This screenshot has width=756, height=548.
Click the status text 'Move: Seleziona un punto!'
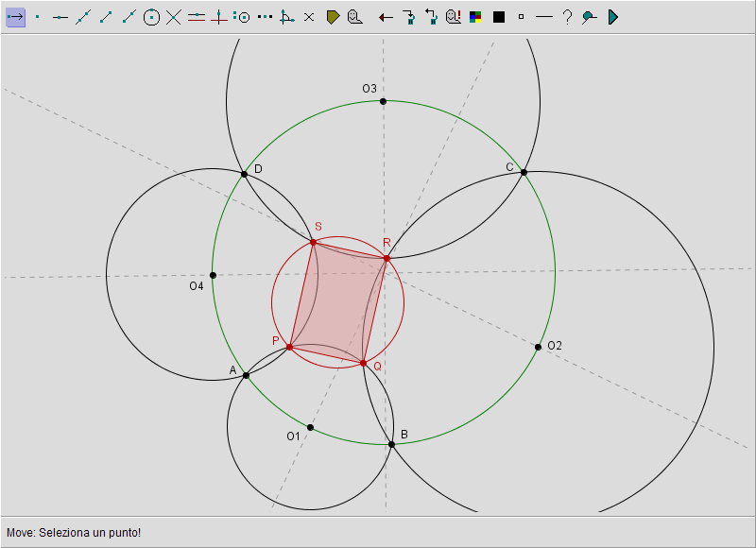[x=74, y=533]
